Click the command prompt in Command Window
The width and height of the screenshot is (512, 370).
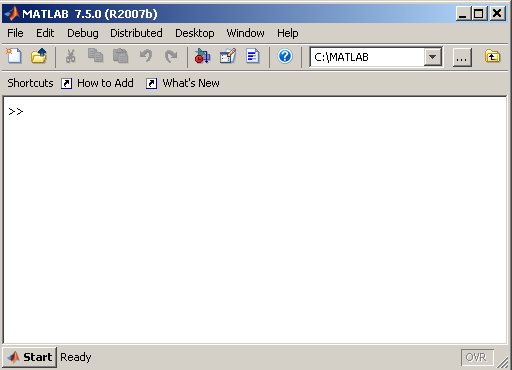tap(16, 112)
